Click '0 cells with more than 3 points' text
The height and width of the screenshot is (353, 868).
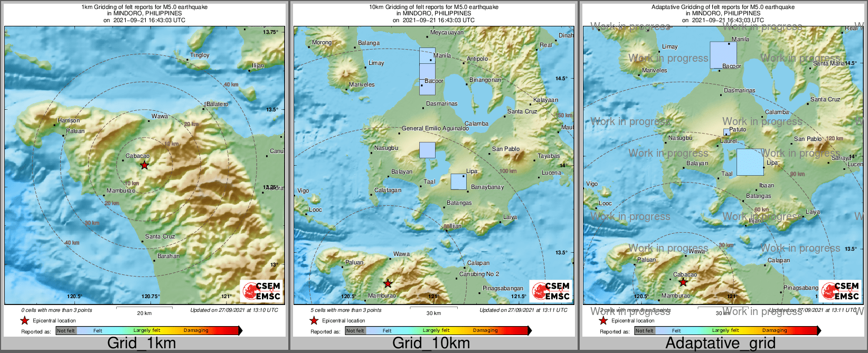[x=56, y=310]
